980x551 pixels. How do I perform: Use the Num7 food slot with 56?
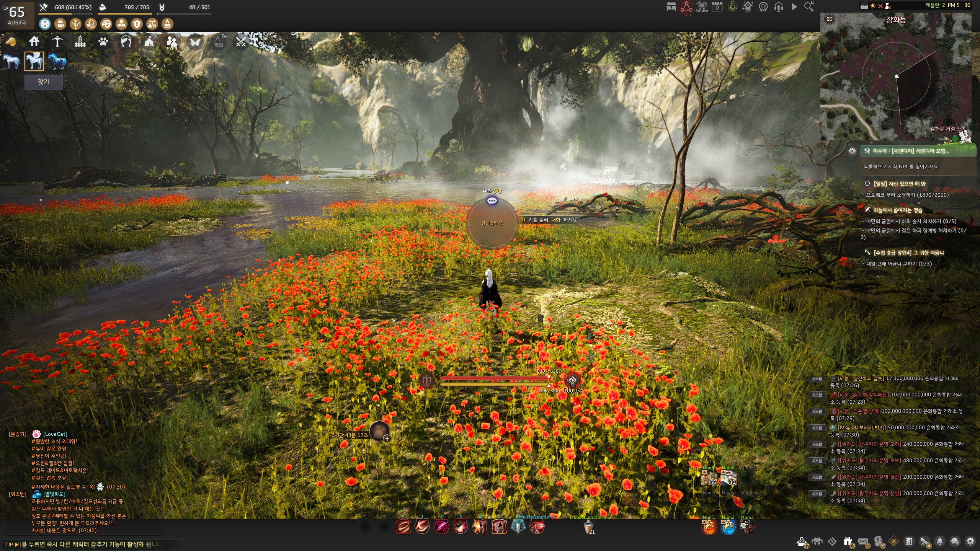(709, 478)
